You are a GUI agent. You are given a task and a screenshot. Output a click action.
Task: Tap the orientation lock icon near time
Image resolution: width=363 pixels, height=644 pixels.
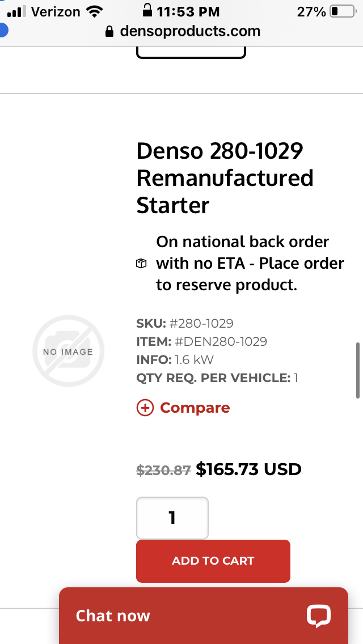(147, 10)
